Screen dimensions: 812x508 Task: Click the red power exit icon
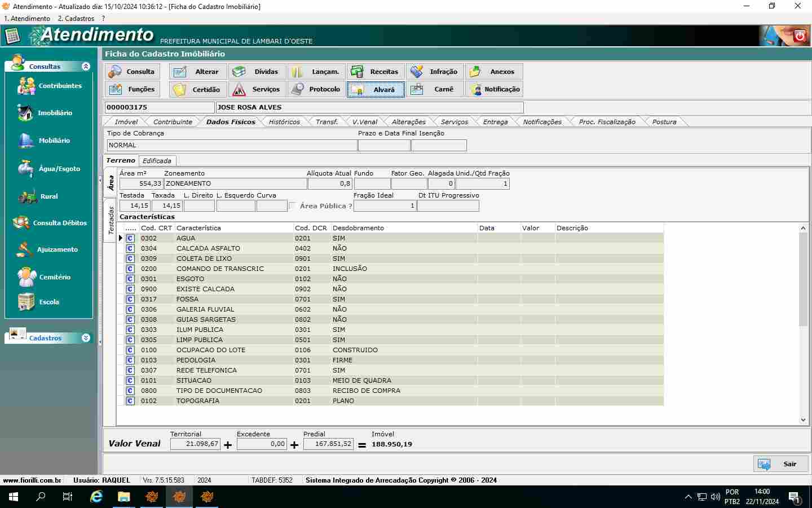click(799, 37)
